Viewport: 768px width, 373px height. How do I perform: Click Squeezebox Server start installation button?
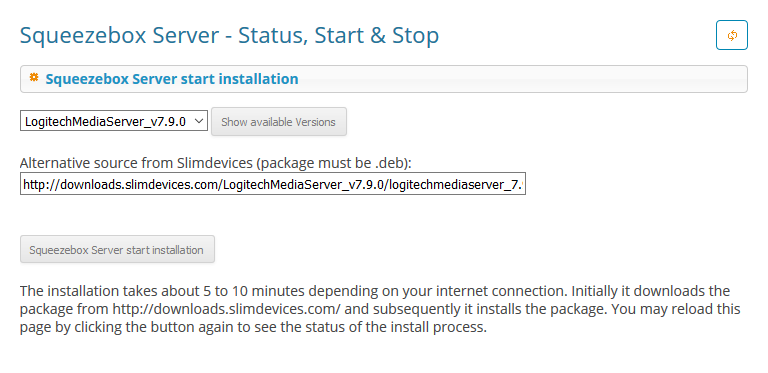point(118,250)
